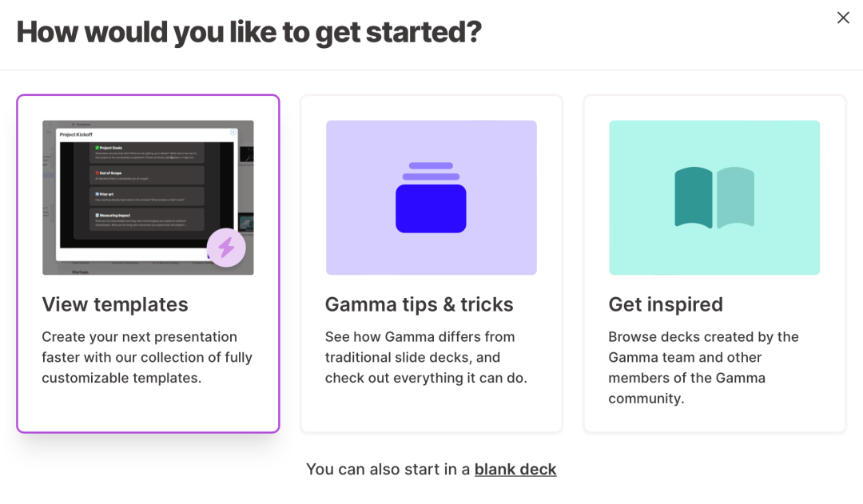Image resolution: width=863 pixels, height=504 pixels.
Task: Click the purple stacked cards icon
Action: pos(431,198)
